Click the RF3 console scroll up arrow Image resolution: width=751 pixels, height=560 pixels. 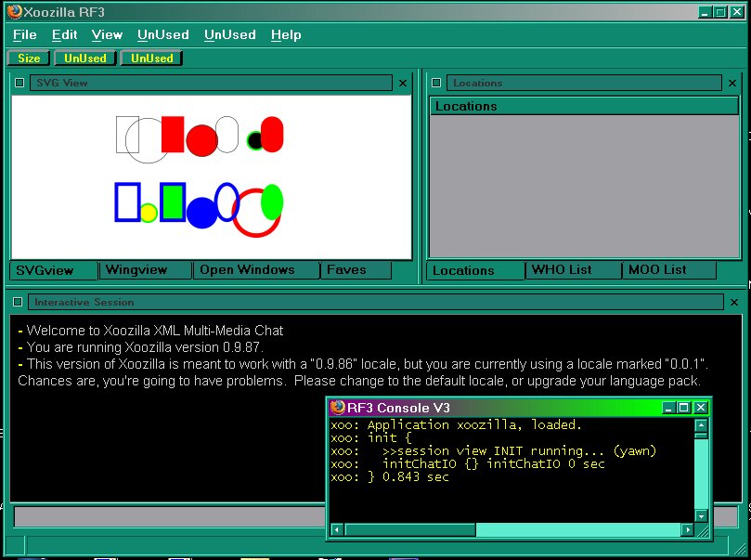tap(701, 425)
